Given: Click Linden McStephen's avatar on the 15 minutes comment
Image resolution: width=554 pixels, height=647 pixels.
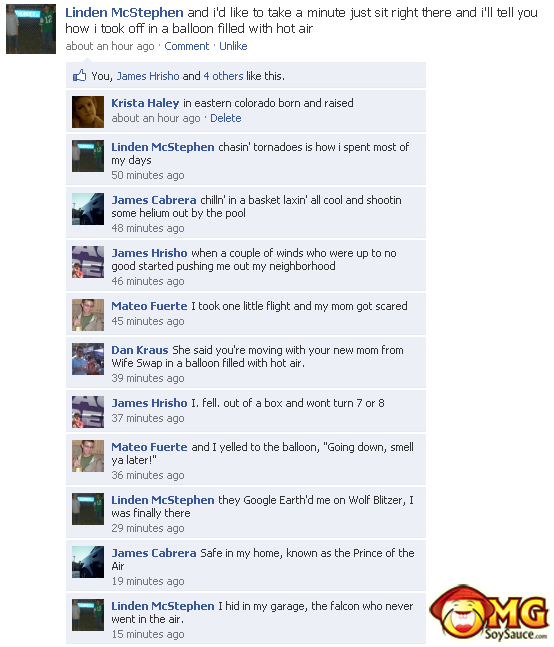Looking at the screenshot, I should 88,615.
